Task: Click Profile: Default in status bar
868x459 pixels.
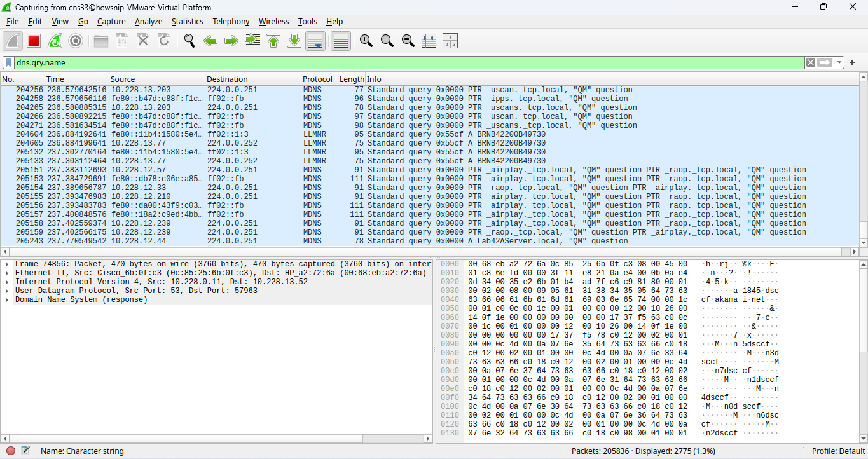Action: point(838,451)
